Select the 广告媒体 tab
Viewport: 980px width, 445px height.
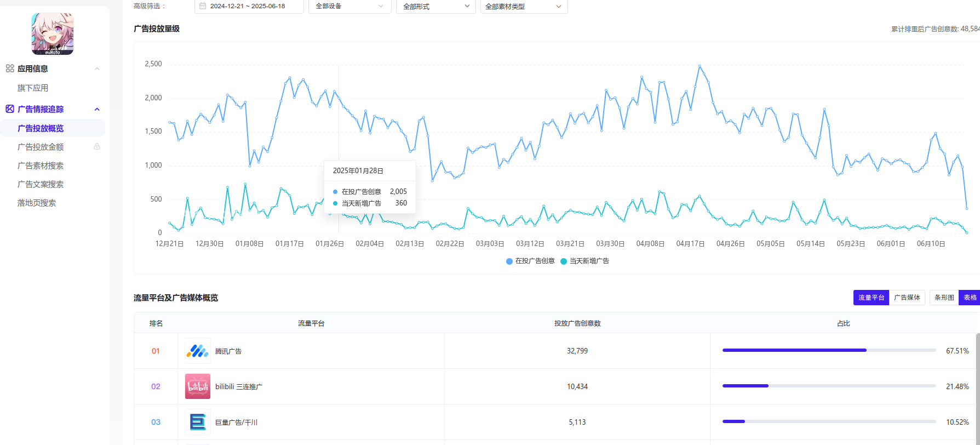pyautogui.click(x=907, y=298)
